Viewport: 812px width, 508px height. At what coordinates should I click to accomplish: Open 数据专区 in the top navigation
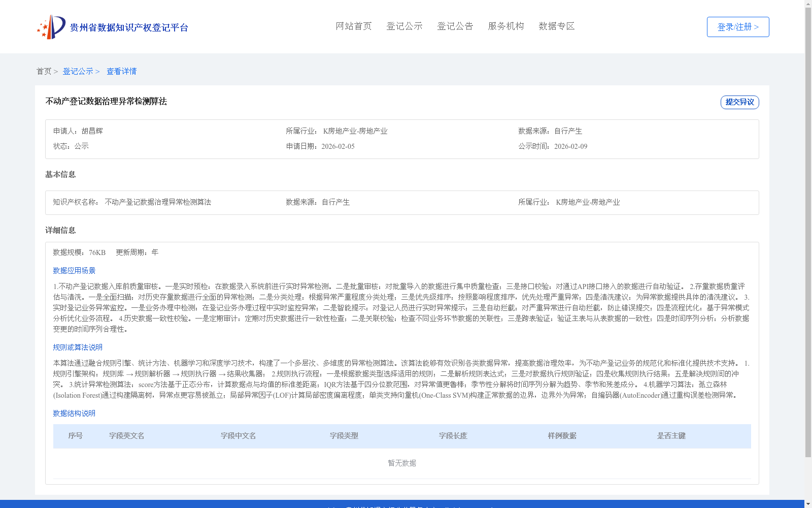coord(557,26)
